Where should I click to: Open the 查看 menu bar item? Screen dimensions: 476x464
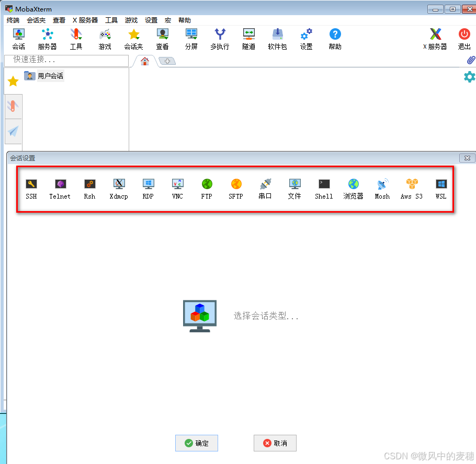[59, 20]
